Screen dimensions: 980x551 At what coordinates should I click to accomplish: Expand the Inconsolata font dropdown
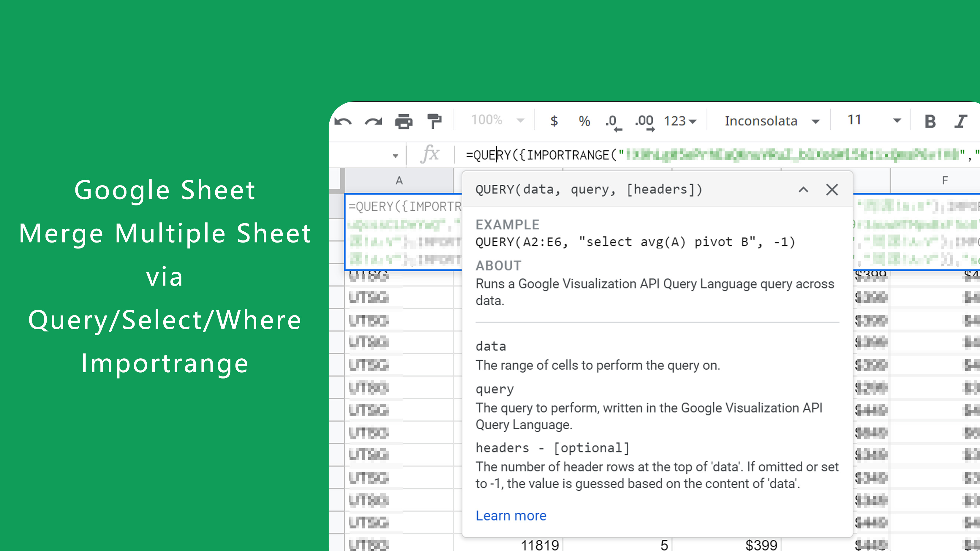click(x=772, y=121)
